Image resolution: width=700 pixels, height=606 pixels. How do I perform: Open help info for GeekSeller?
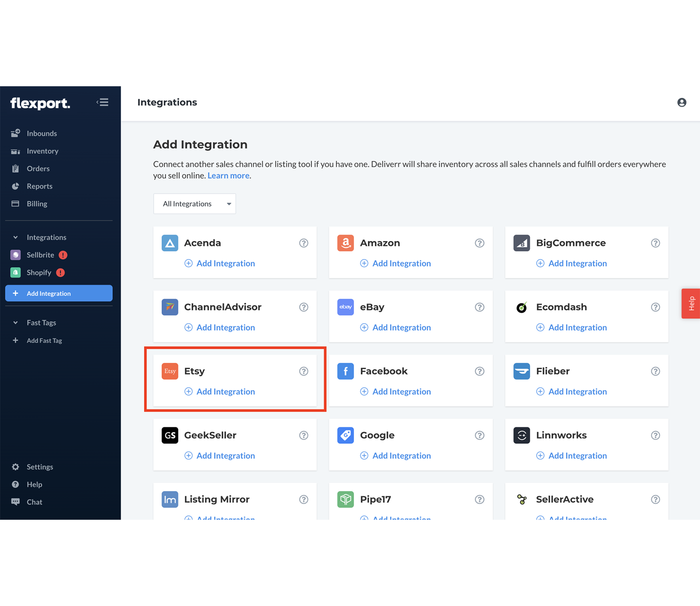click(304, 435)
